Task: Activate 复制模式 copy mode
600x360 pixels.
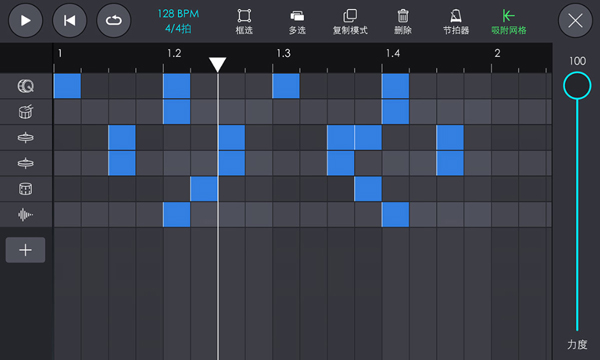Action: pos(350,21)
